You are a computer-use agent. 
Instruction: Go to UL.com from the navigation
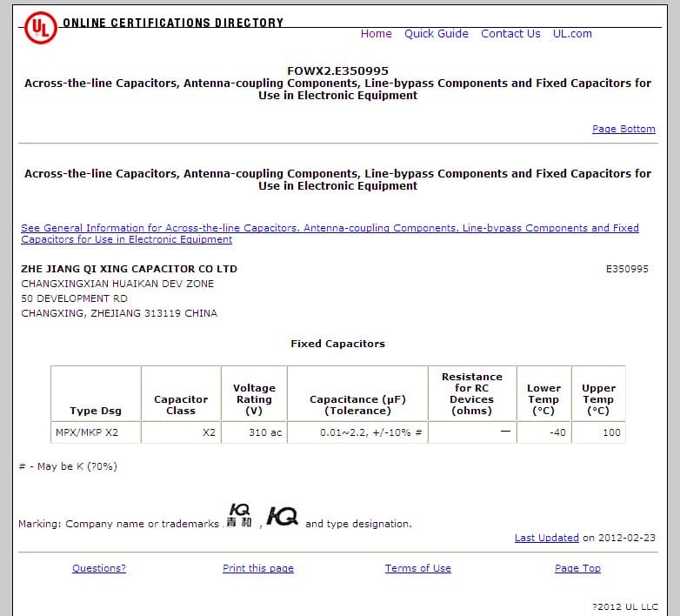(x=572, y=34)
